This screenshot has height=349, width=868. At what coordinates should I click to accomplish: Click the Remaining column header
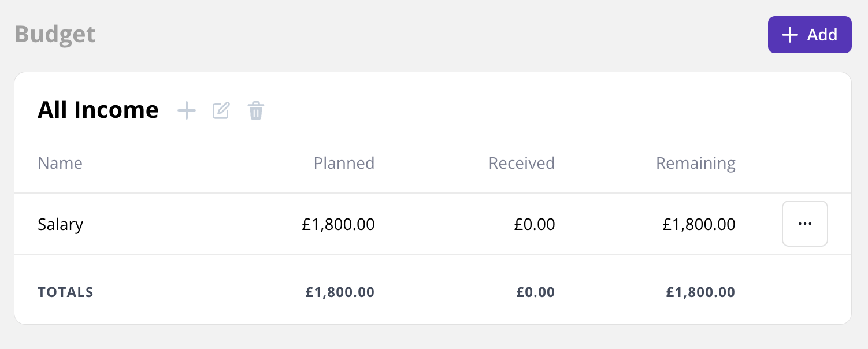tap(696, 164)
